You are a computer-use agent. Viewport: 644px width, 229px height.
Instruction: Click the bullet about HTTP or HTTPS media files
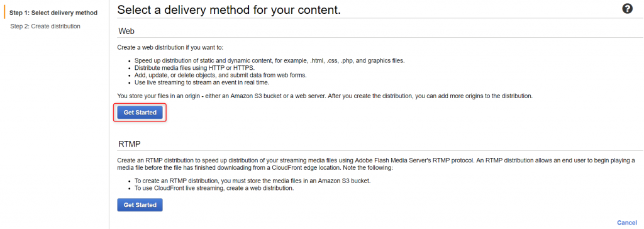coord(195,68)
